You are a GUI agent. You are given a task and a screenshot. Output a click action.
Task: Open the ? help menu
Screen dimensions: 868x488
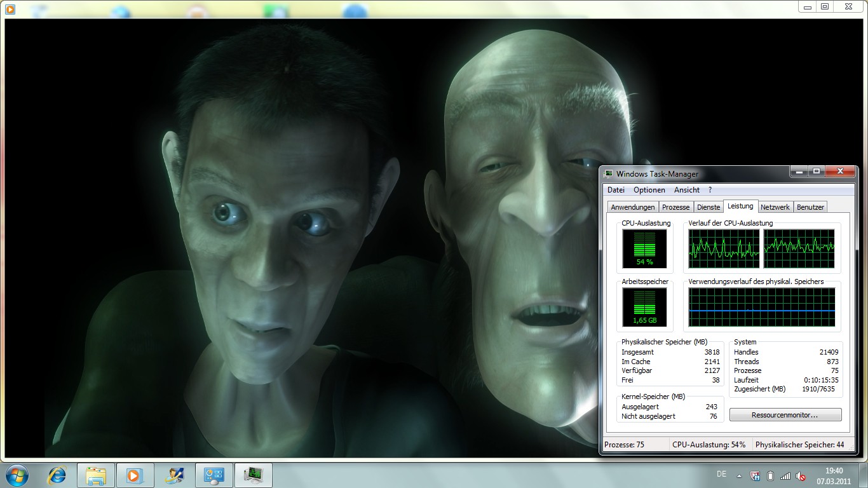click(710, 190)
